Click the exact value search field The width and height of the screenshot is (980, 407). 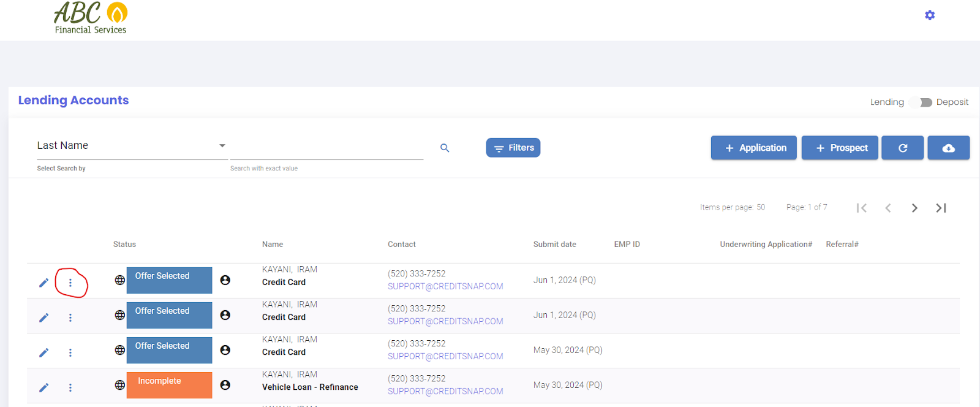click(x=326, y=147)
